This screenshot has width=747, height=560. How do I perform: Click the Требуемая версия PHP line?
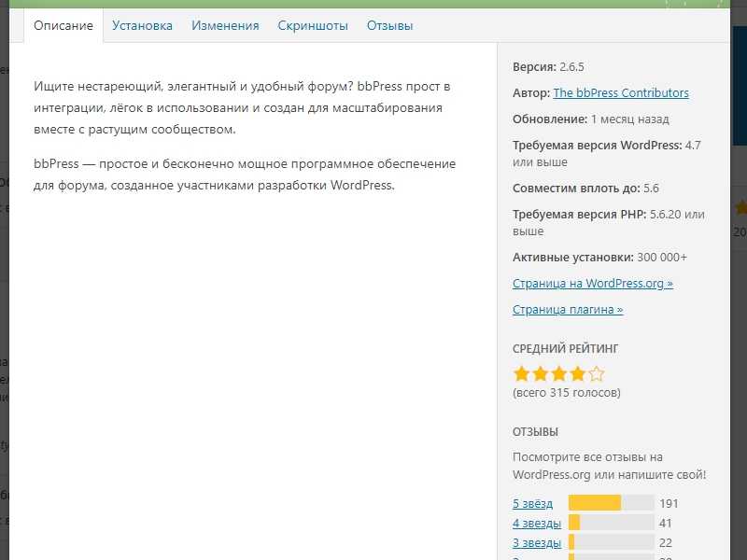click(x=609, y=222)
